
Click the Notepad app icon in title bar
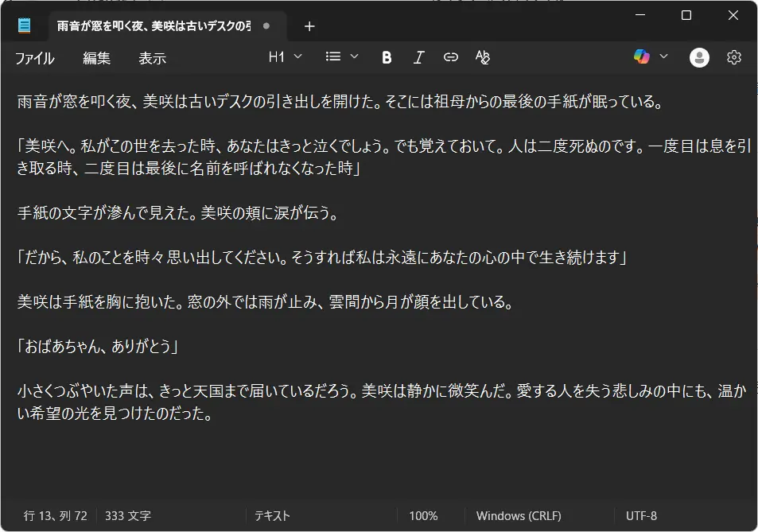[25, 26]
